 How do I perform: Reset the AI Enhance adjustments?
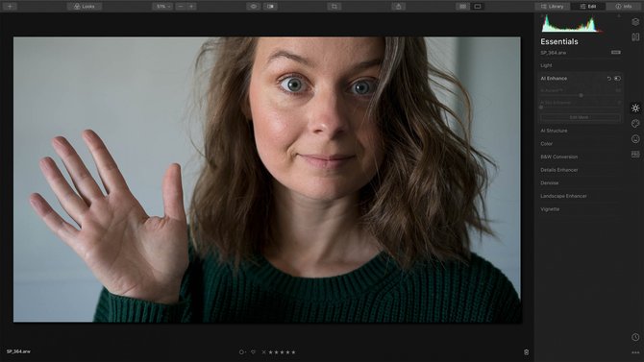[x=609, y=79]
